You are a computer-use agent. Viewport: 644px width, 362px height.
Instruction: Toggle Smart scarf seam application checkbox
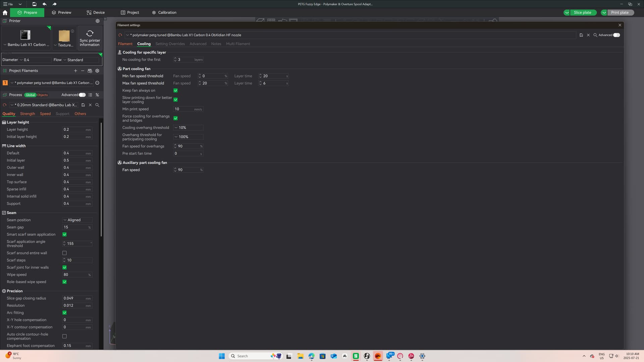(x=64, y=234)
